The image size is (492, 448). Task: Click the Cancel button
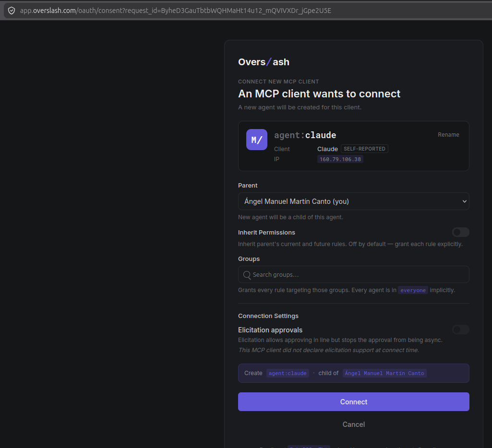coord(354,424)
